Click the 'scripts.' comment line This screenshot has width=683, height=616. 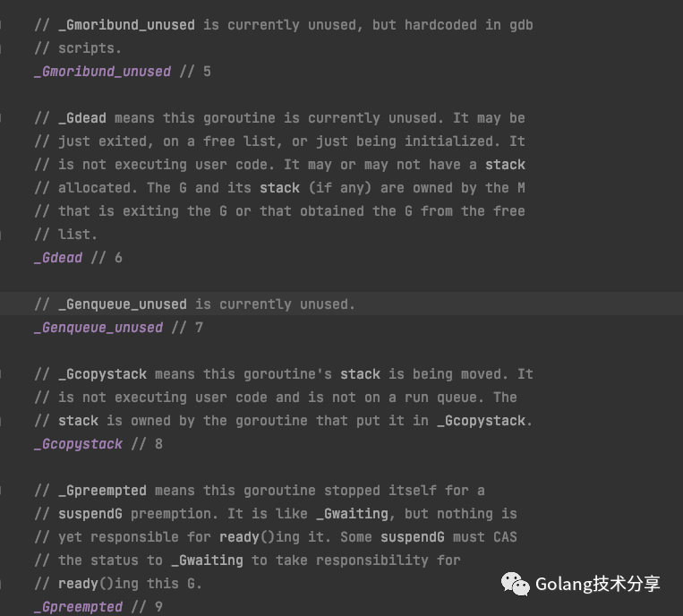coord(78,48)
